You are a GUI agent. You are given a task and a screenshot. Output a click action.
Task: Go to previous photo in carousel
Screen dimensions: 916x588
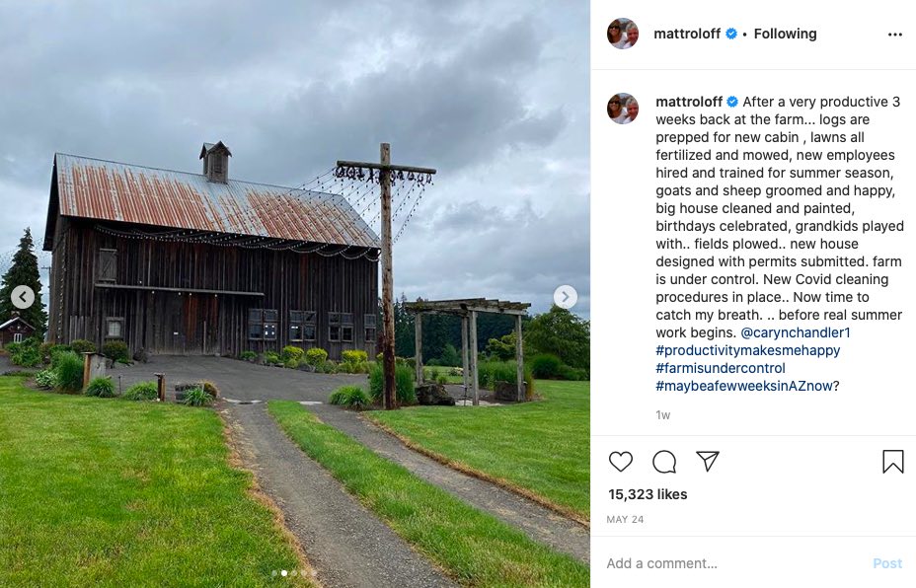(23, 297)
